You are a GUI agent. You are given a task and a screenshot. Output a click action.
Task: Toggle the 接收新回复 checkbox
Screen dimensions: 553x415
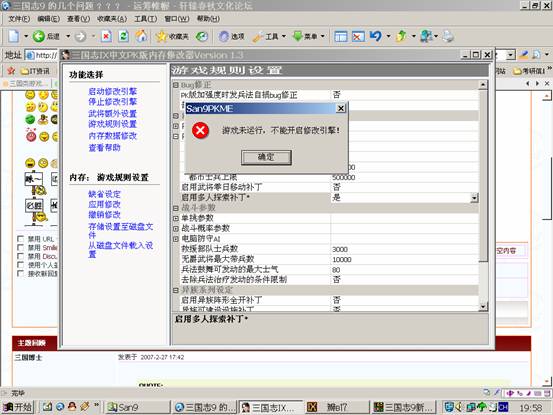click(x=20, y=273)
